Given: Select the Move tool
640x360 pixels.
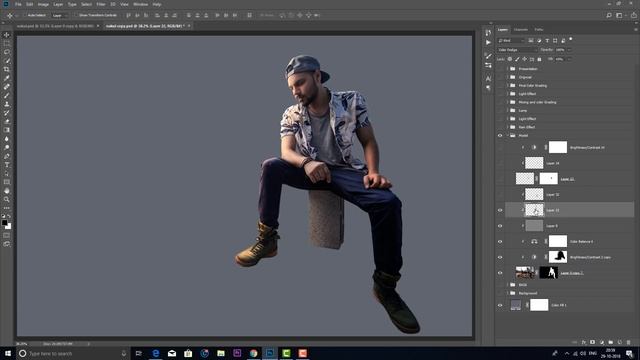Looking at the screenshot, I should [7, 35].
